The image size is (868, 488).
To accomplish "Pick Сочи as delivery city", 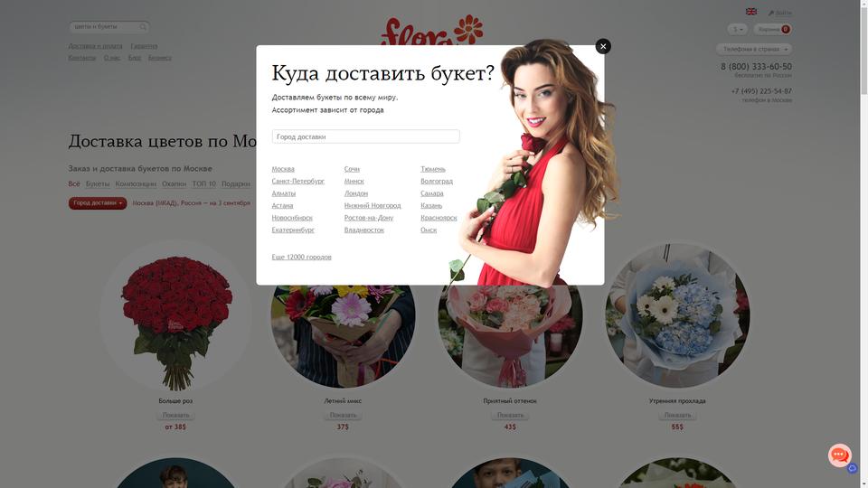I will (x=352, y=169).
